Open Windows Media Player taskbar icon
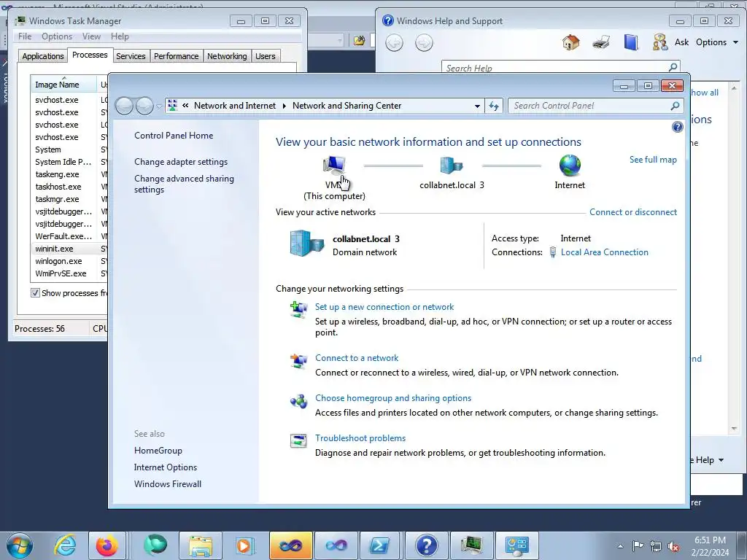 (244, 545)
